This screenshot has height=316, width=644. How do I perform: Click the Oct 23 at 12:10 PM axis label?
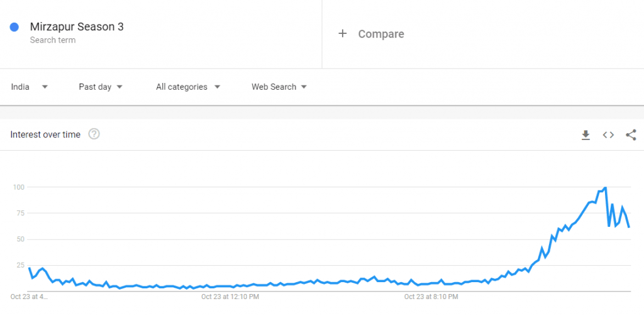click(x=230, y=297)
